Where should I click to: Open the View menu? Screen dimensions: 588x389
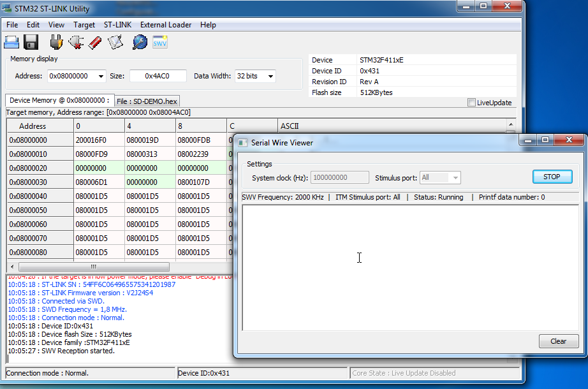(x=56, y=25)
